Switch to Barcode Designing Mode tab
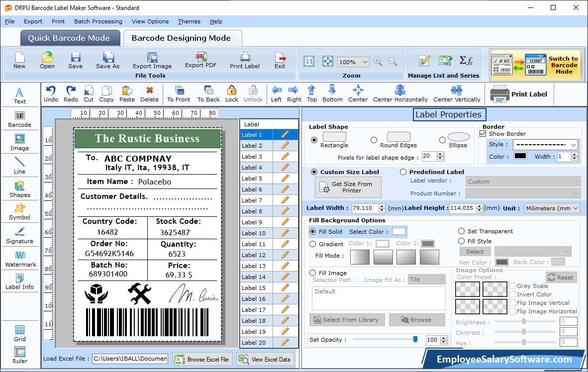The width and height of the screenshot is (588, 372). 182,38
